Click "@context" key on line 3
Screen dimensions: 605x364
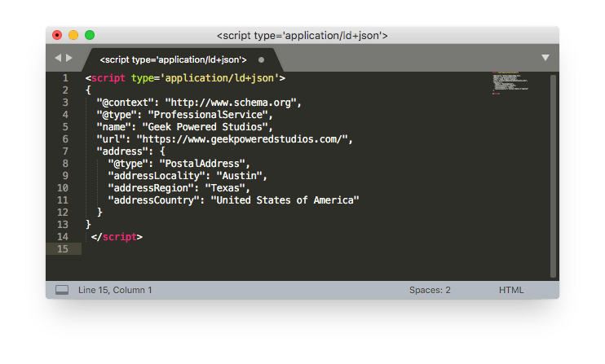125,103
